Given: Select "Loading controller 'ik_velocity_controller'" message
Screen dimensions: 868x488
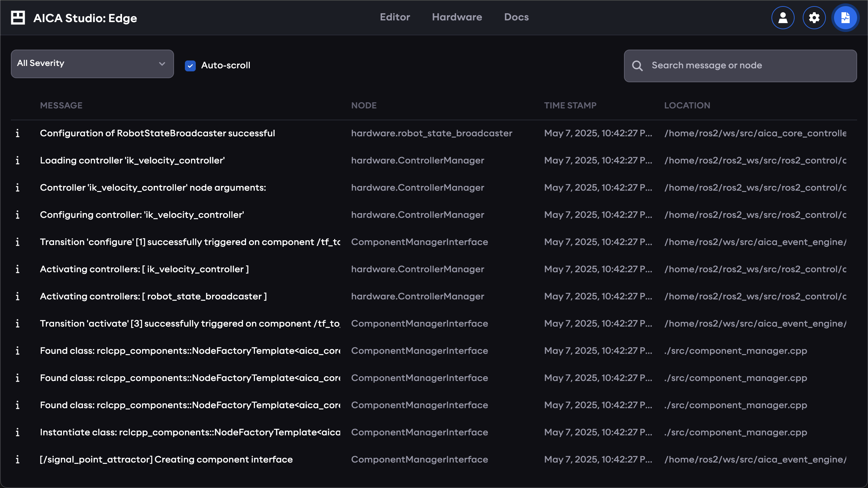Looking at the screenshot, I should 132,160.
